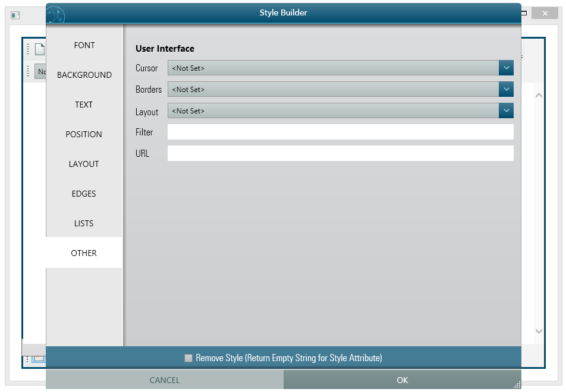This screenshot has height=392, width=566.
Task: Click the toolbar icon at the bottom-left edge
Action: [x=39, y=359]
